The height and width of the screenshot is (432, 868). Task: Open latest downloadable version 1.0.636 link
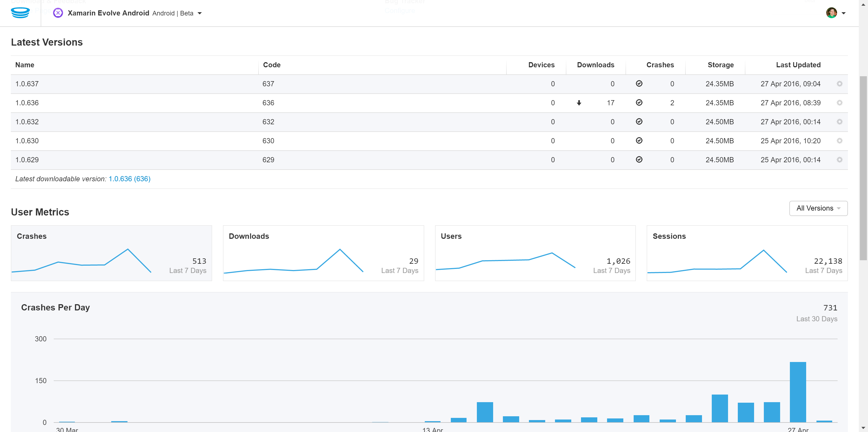click(129, 179)
